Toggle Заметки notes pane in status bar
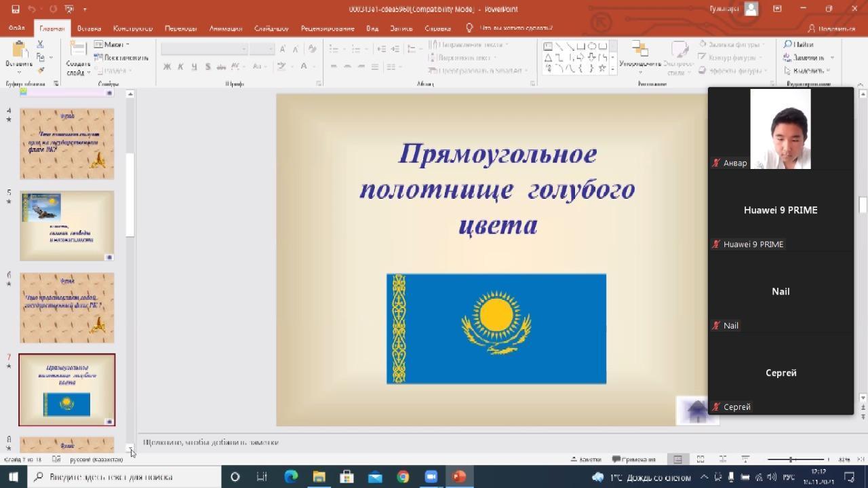Viewport: 868px width, 488px height. (586, 459)
